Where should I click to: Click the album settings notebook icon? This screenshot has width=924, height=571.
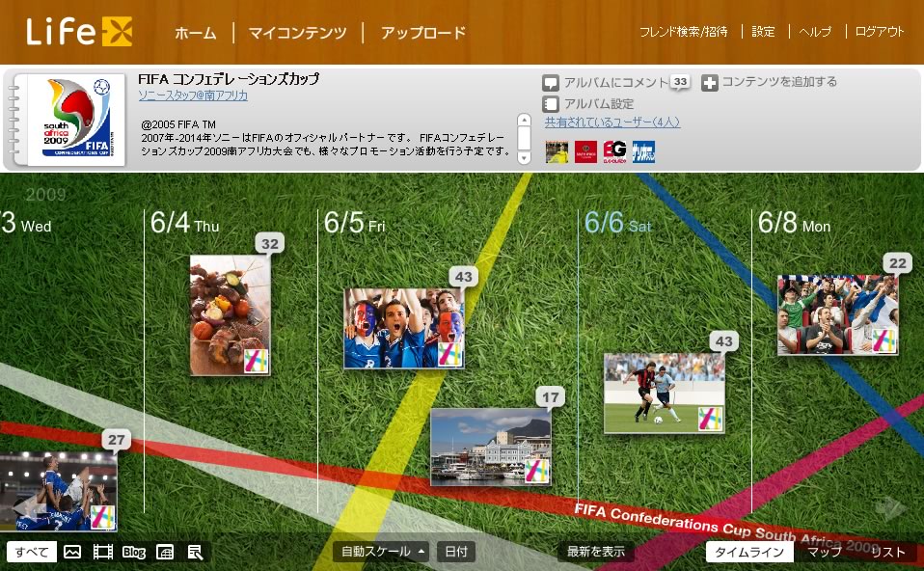(x=551, y=104)
